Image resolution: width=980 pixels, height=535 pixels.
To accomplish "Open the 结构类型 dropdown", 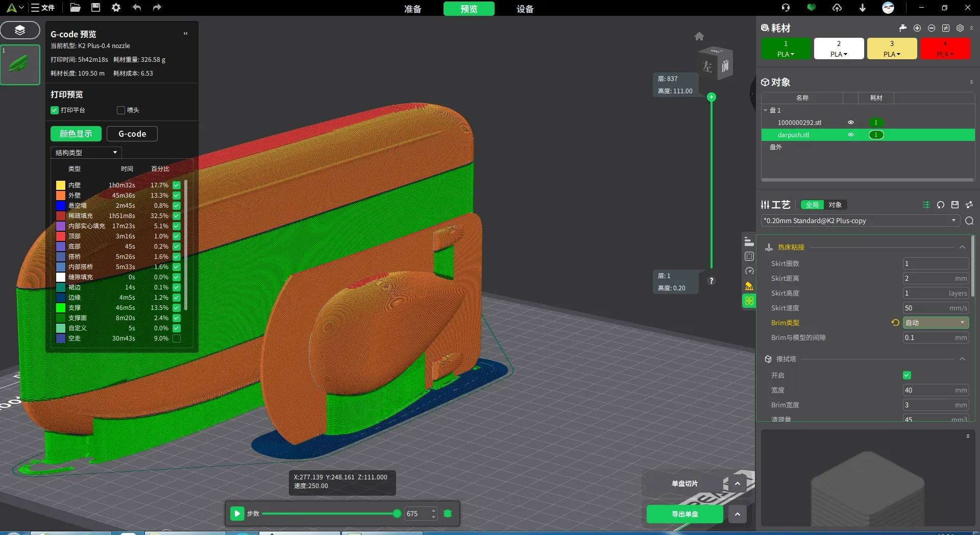I will [x=85, y=152].
